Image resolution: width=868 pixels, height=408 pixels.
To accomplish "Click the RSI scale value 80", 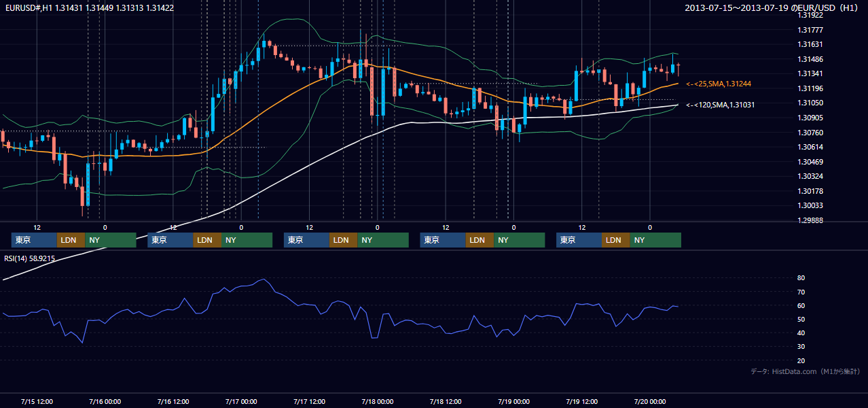I will [x=801, y=278].
